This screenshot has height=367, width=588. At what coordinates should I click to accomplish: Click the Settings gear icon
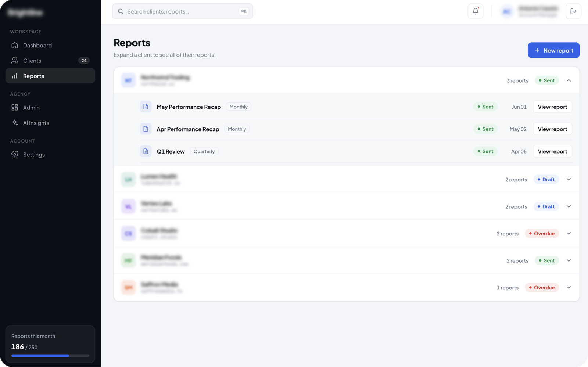tap(15, 154)
